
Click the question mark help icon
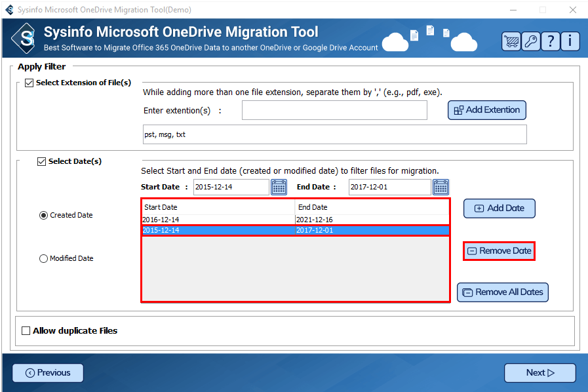551,41
